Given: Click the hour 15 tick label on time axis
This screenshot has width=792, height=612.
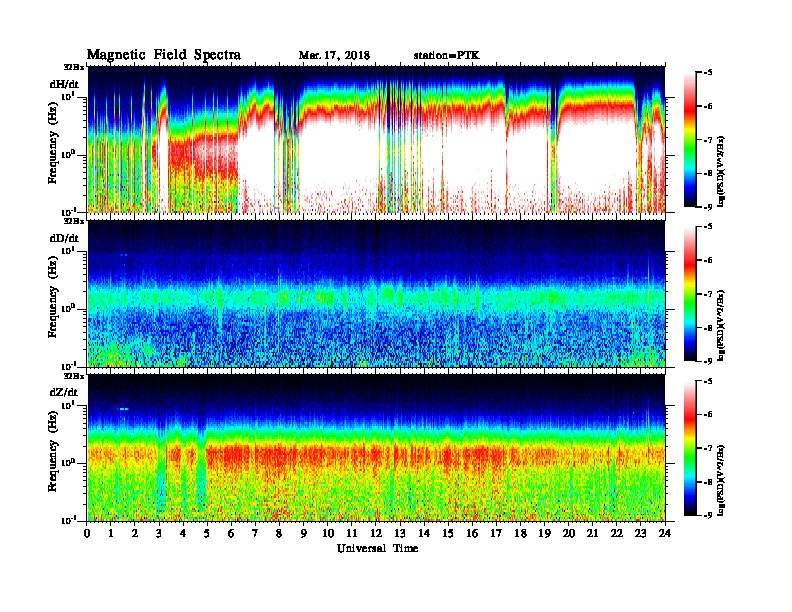Looking at the screenshot, I should point(448,533).
